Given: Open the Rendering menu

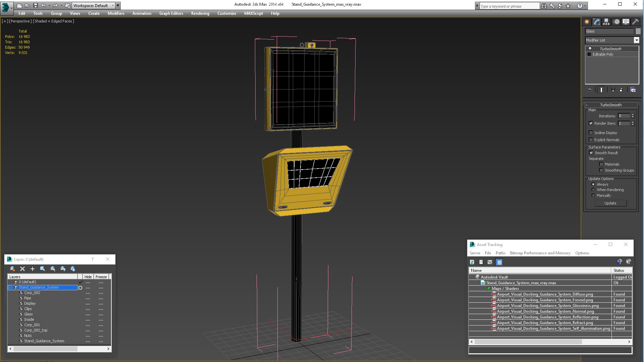Looking at the screenshot, I should 200,13.
